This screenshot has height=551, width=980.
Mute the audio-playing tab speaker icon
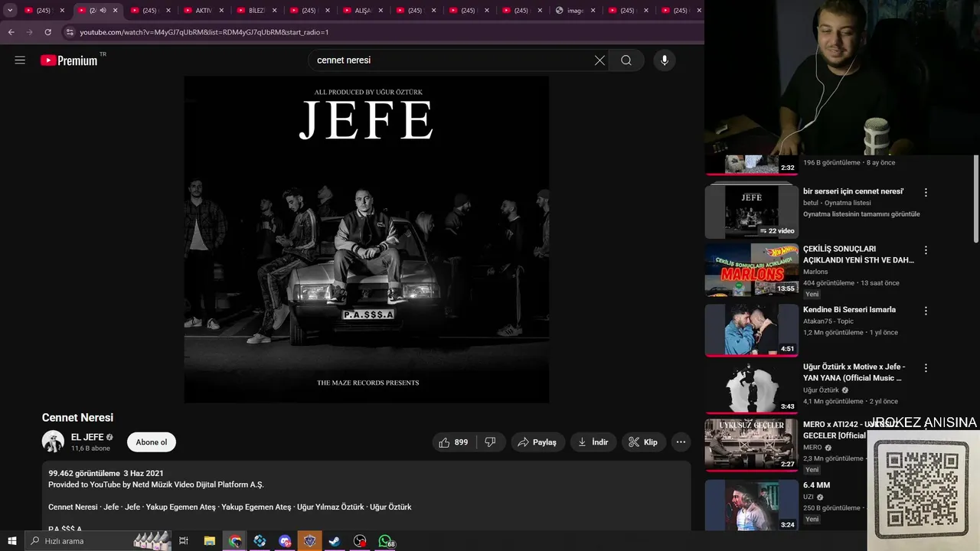(103, 11)
